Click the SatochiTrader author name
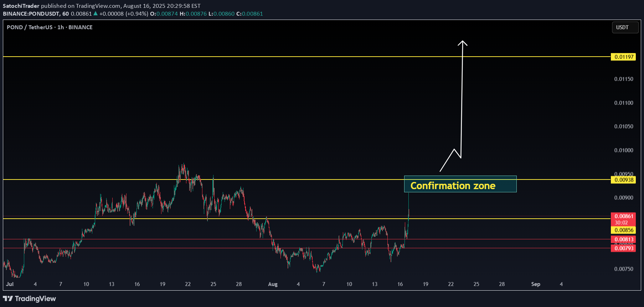Image resolution: width=644 pixels, height=307 pixels. (21, 6)
